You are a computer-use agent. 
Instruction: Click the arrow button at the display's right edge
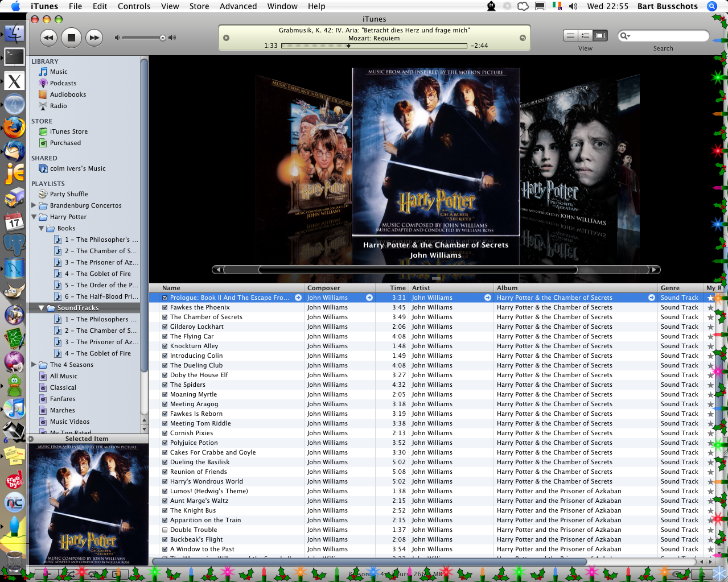[523, 38]
